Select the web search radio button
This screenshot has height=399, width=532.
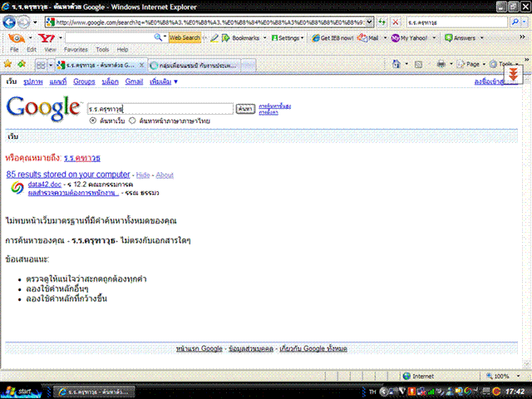[x=92, y=121]
